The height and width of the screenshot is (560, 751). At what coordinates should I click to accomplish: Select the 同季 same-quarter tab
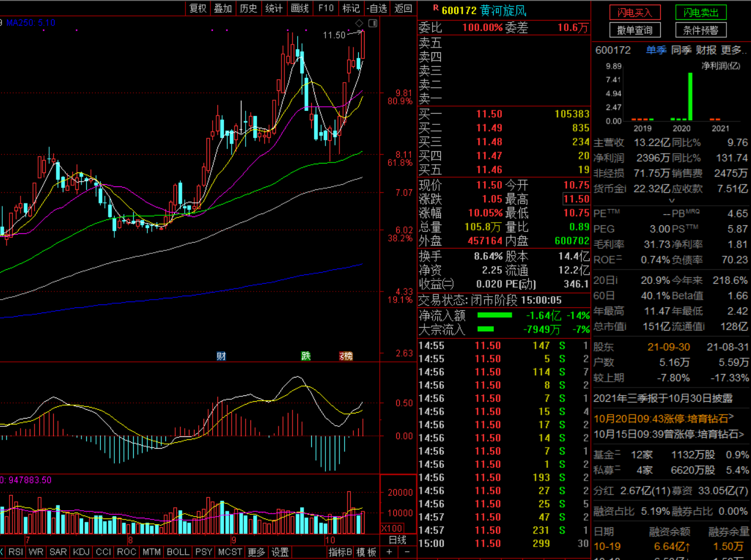tap(681, 50)
